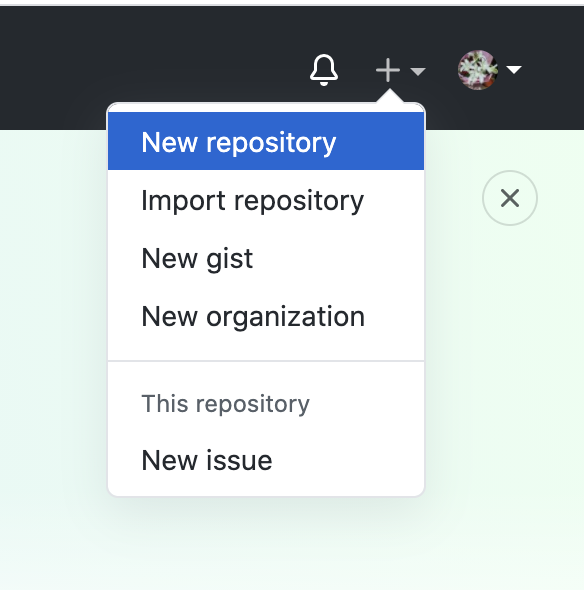Click the divider line in the dropdown menu

266,361
